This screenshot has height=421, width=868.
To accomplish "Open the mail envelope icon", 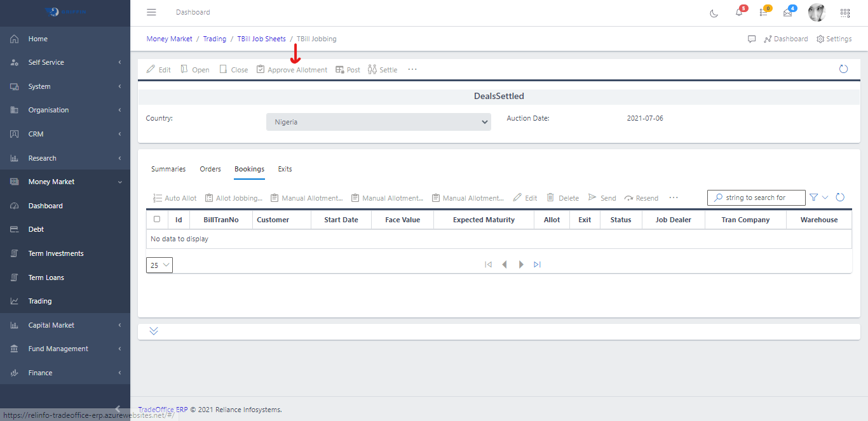I will click(788, 13).
